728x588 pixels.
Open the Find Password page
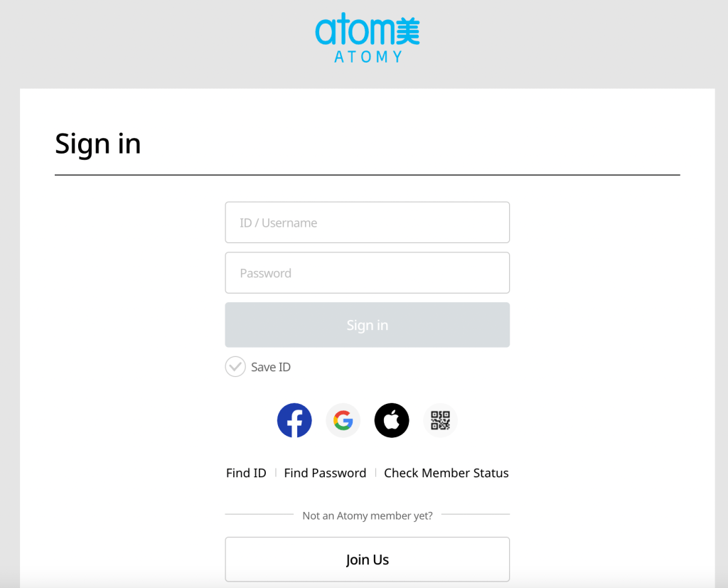(325, 472)
